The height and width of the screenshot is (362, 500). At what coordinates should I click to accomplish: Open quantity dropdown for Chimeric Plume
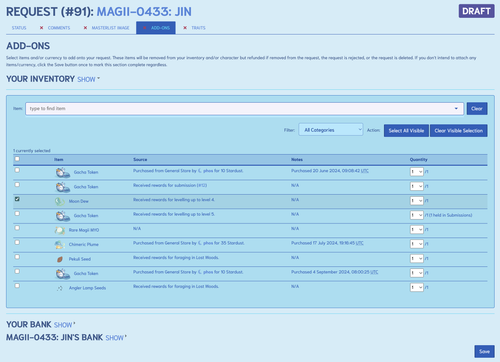(x=417, y=244)
